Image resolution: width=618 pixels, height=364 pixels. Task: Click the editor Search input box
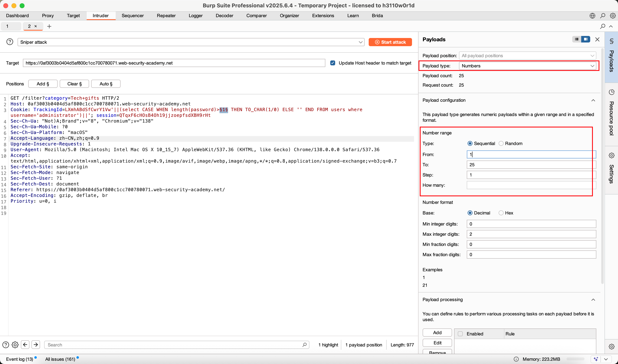click(x=176, y=345)
